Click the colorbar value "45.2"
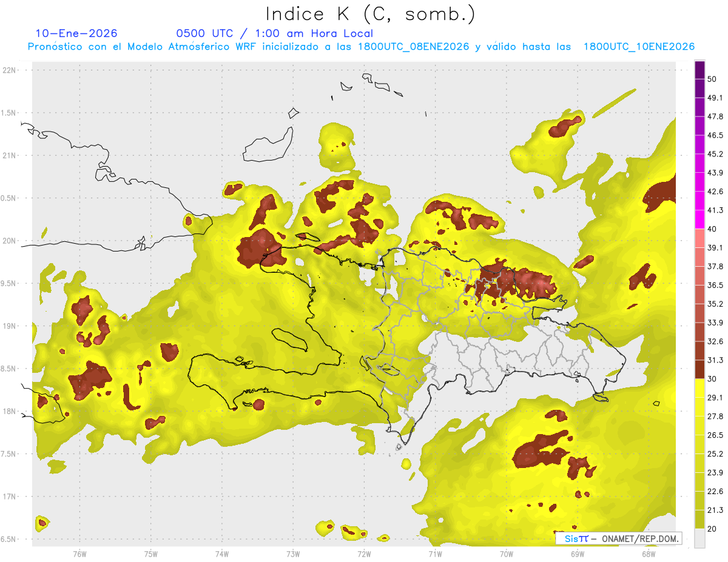The height and width of the screenshot is (562, 728). 715,154
